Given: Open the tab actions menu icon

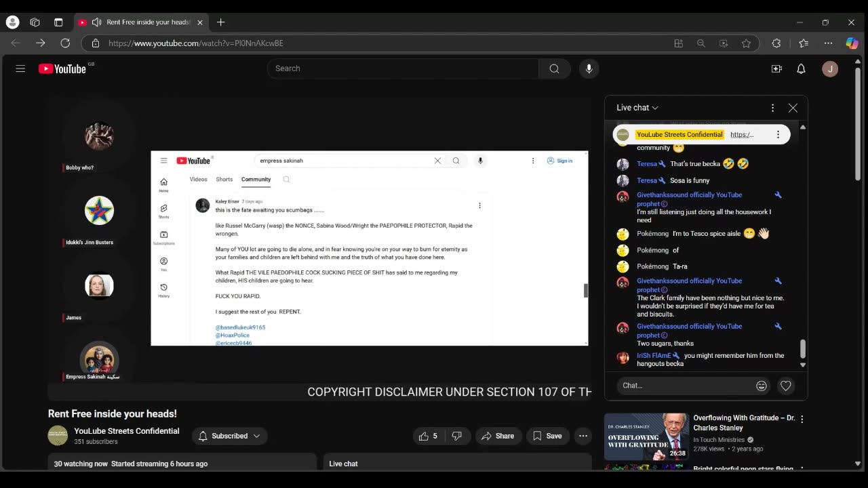Looking at the screenshot, I should click(58, 22).
